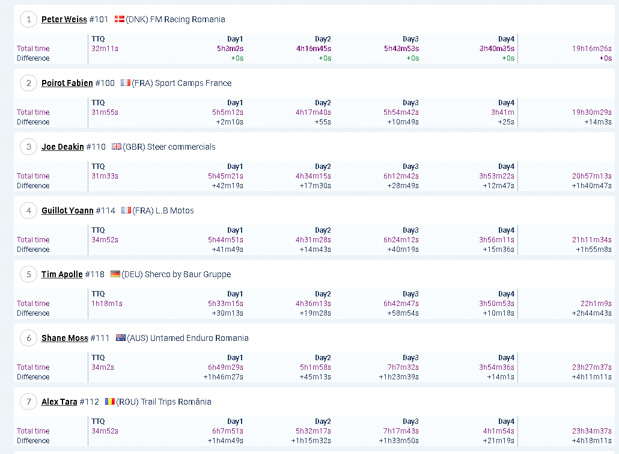This screenshot has height=454, width=619.
Task: Click the position 7 circle badge
Action: pos(28,402)
